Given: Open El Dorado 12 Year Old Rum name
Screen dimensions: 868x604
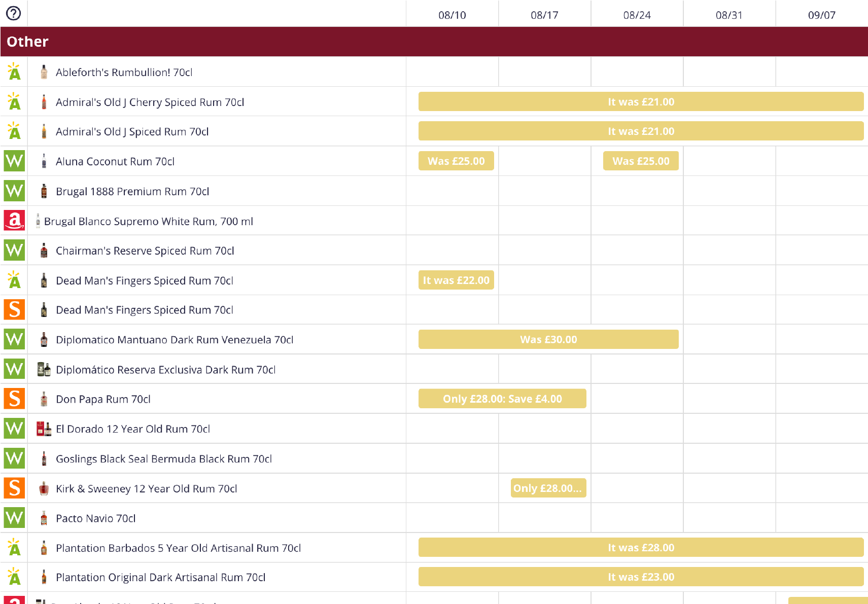Looking at the screenshot, I should click(133, 429).
